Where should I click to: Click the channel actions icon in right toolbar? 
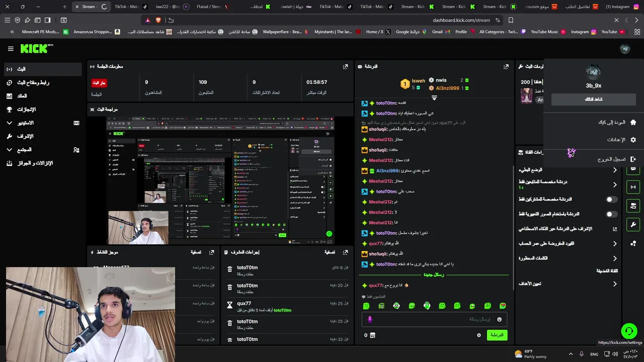(633, 206)
